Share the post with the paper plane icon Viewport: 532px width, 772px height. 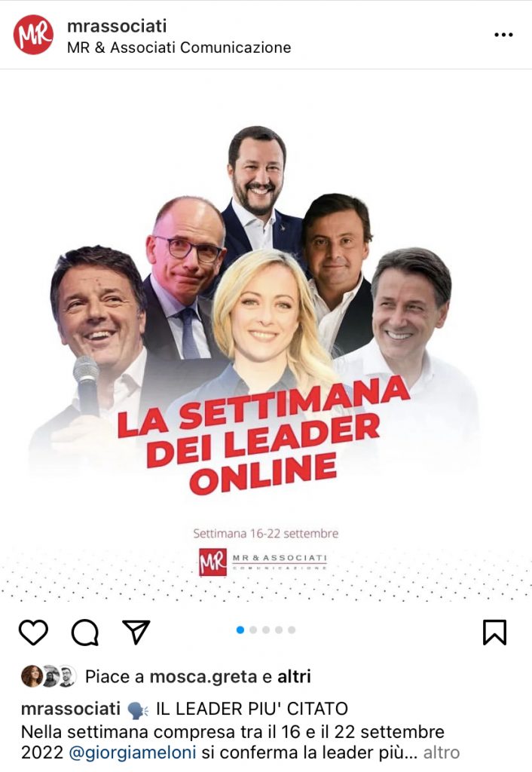click(136, 633)
